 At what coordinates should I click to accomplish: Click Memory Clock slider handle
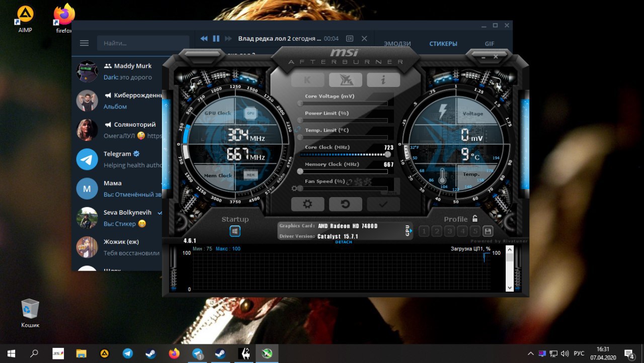tap(300, 171)
